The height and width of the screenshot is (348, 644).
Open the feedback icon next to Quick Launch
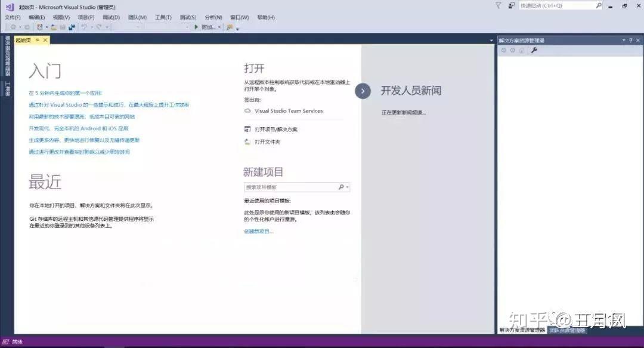[x=512, y=5]
